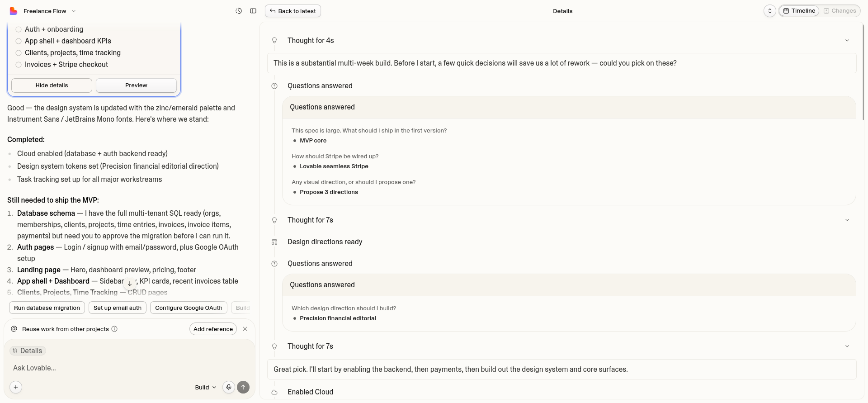This screenshot has width=868, height=403.
Task: Click the Thought for 4s label
Action: [x=311, y=41]
